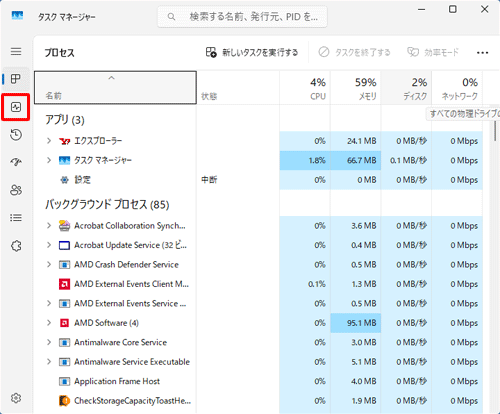This screenshot has width=500, height=414.
Task: Expand AMD External Events Service entry
Action: coord(49,304)
